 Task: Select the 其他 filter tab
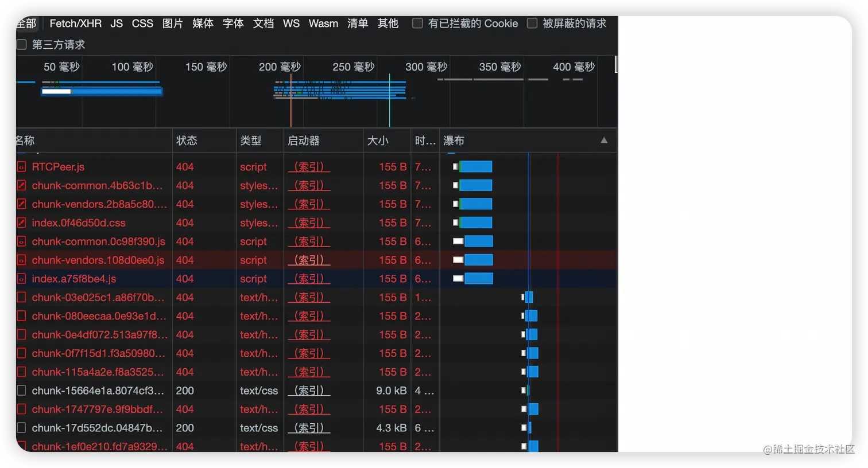pos(388,24)
